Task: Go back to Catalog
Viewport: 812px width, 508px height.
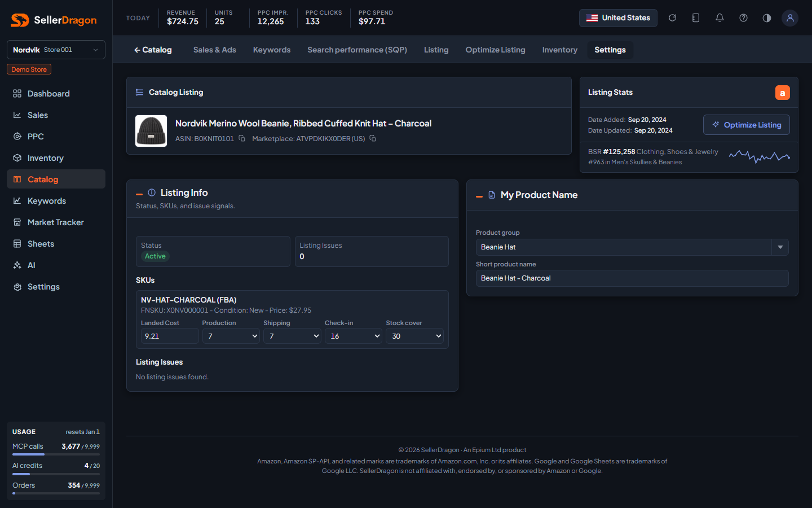Action: pos(153,50)
